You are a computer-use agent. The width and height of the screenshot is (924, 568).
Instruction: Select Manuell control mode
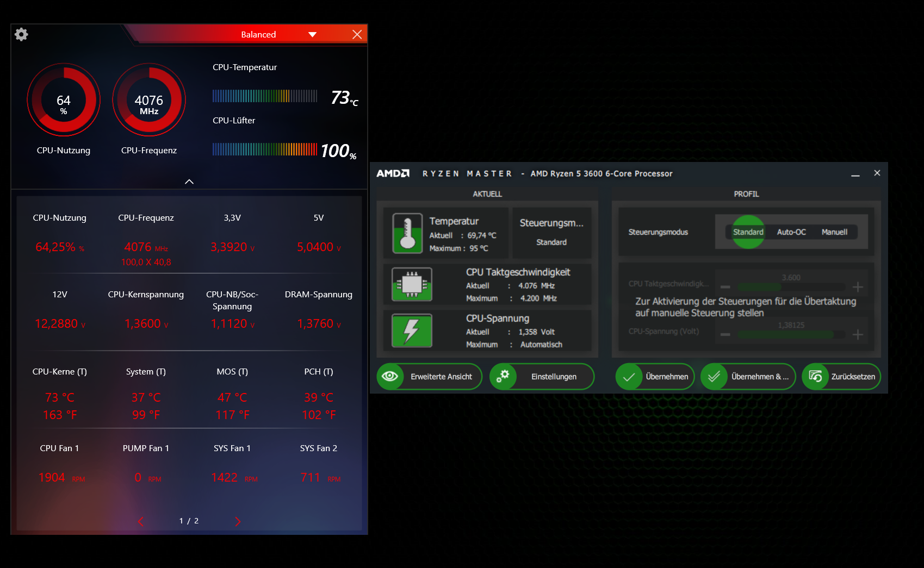click(x=834, y=232)
